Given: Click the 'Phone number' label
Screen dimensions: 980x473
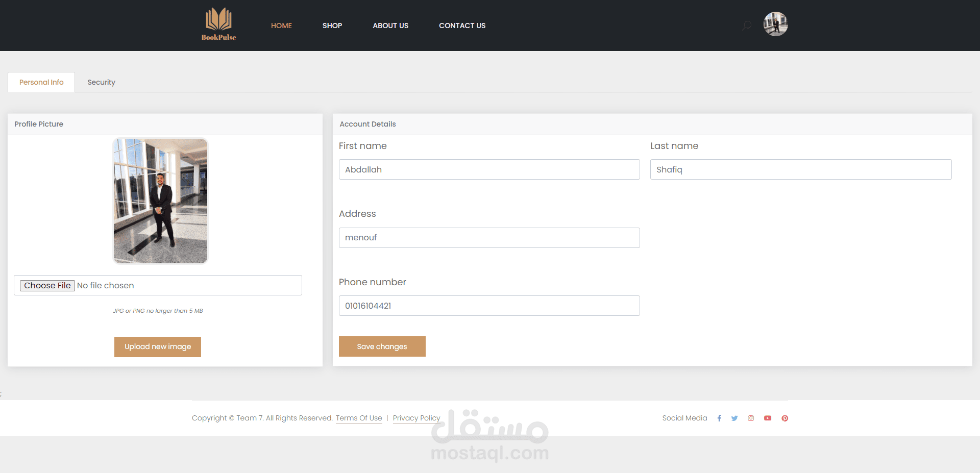Looking at the screenshot, I should [373, 282].
